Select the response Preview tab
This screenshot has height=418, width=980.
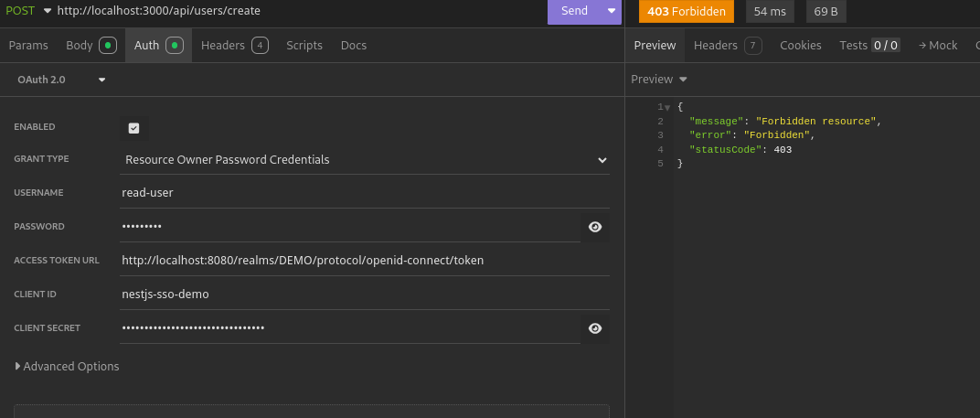[x=655, y=45]
